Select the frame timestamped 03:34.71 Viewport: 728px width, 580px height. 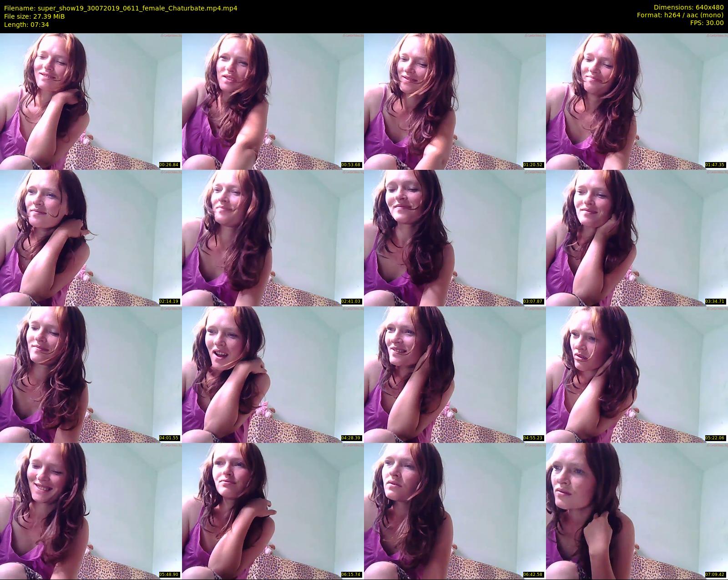(x=637, y=238)
